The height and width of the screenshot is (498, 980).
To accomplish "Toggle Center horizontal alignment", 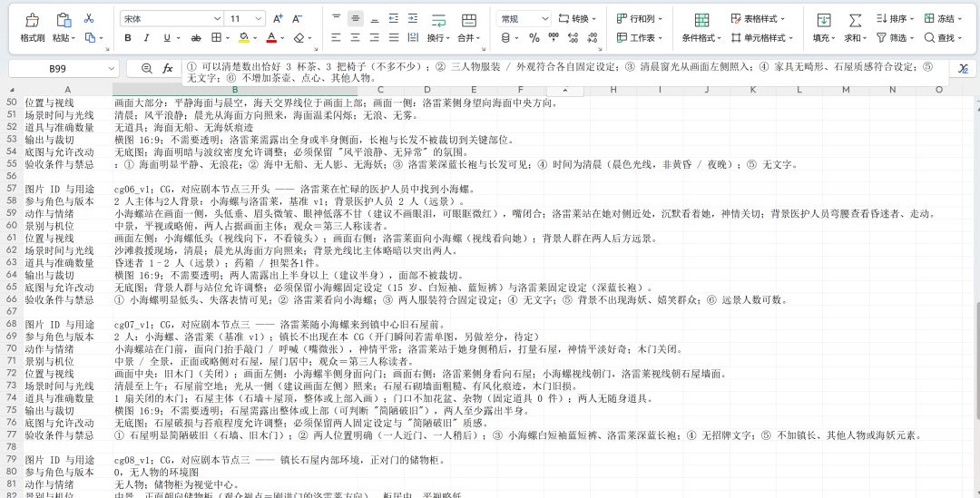I will coord(355,38).
